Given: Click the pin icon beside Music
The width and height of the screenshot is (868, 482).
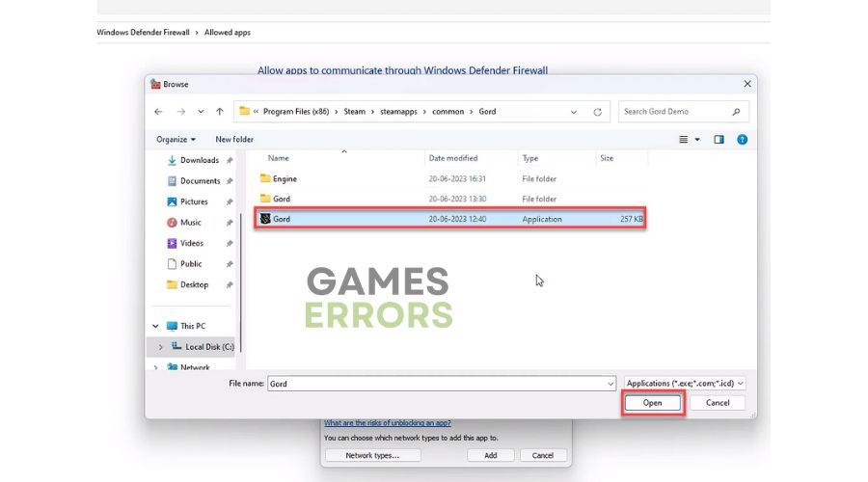Looking at the screenshot, I should coord(230,223).
